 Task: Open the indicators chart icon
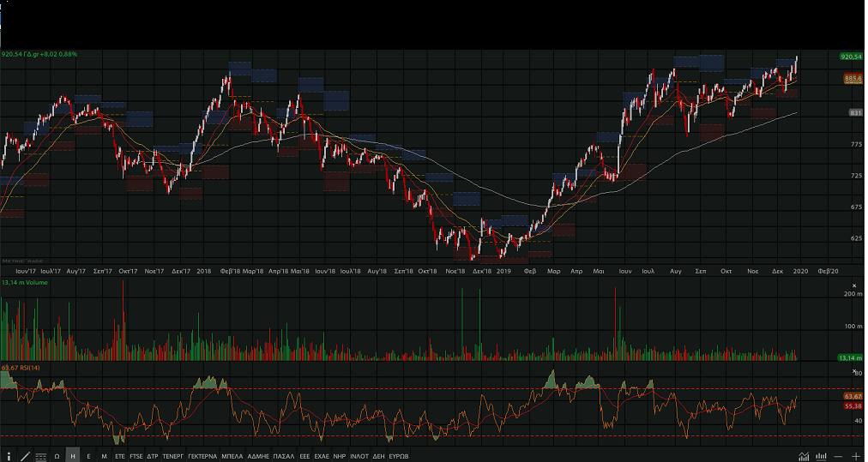804,456
